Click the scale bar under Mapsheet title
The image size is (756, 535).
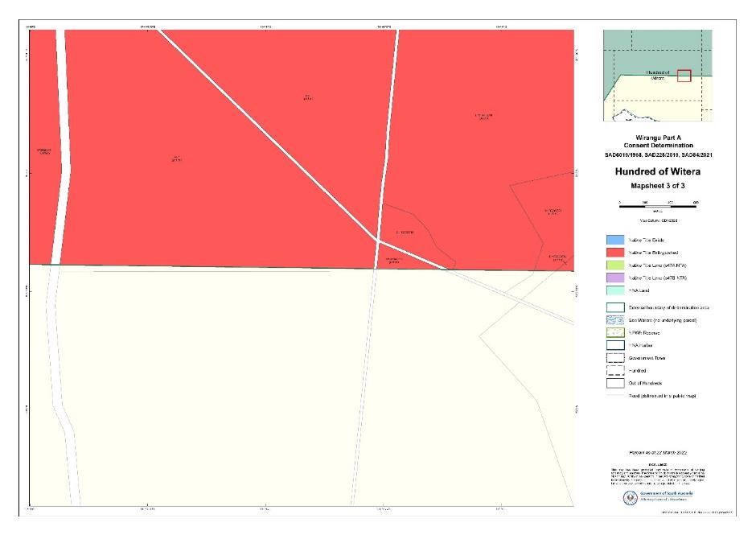[658, 206]
